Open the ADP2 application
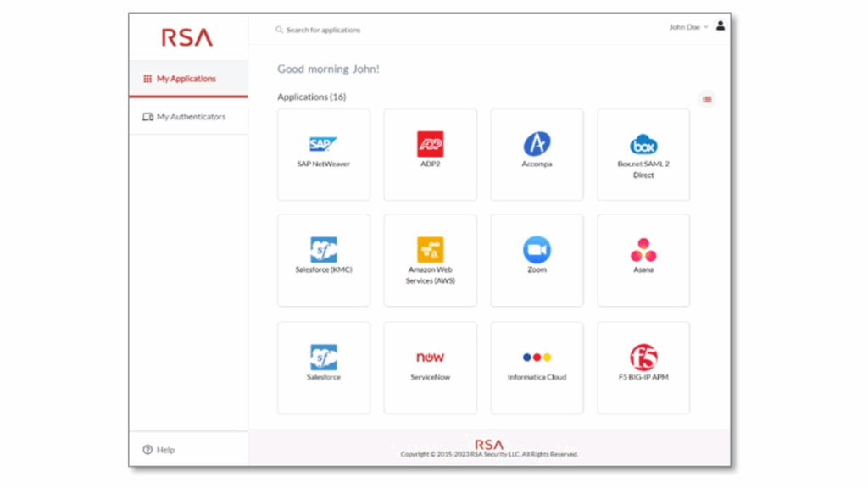The image size is (868, 488). point(430,154)
